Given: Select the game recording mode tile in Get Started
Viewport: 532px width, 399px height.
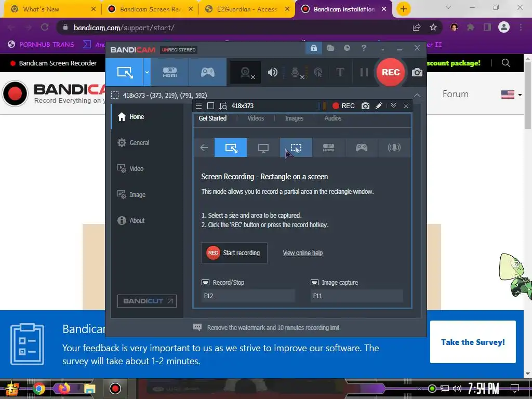Looking at the screenshot, I should pos(362,148).
